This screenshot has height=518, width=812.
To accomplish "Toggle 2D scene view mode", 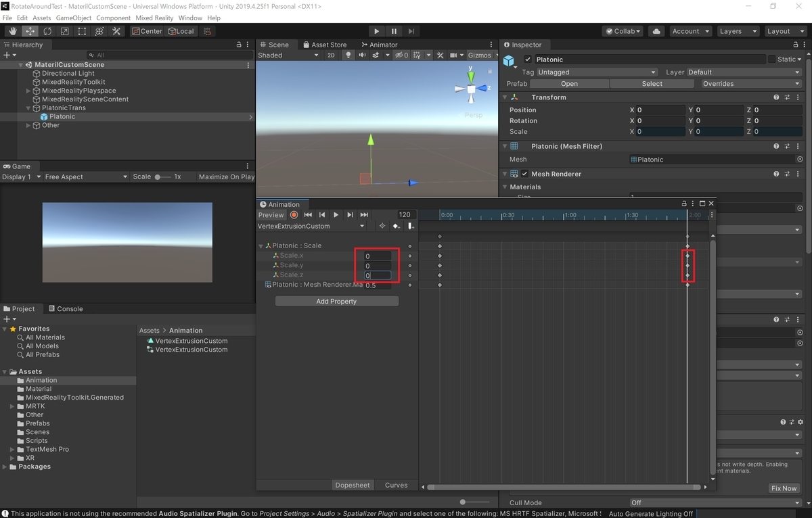I will coord(331,55).
